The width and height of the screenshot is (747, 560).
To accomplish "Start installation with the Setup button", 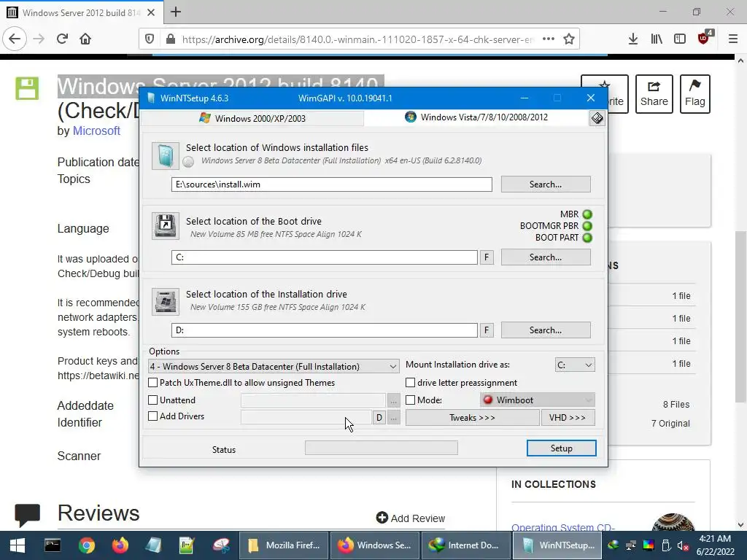I will tap(561, 448).
